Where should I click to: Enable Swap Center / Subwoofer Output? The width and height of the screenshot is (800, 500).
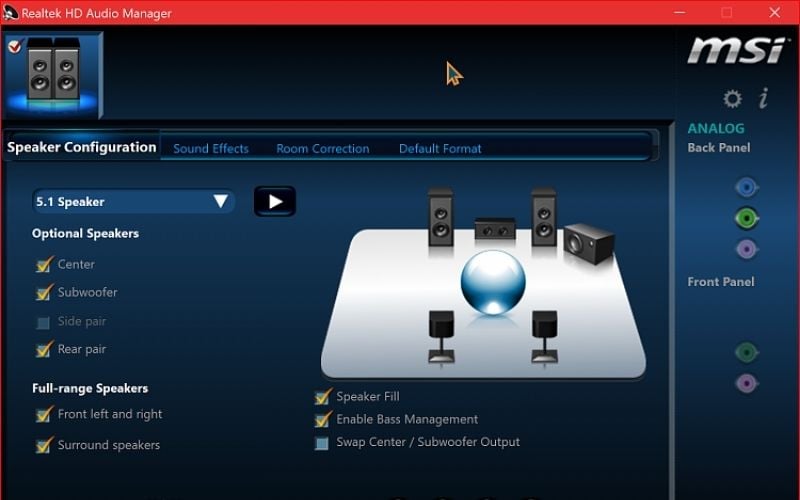pos(321,443)
